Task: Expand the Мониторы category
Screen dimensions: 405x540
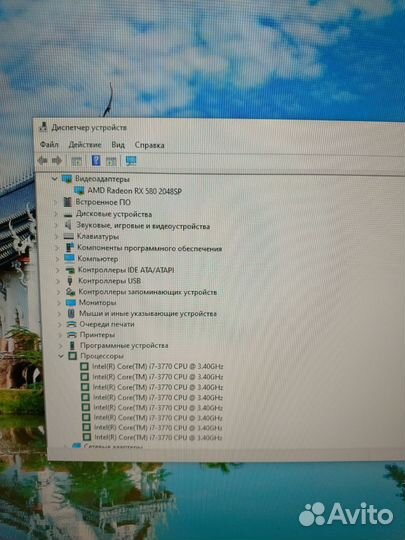Action: click(x=59, y=303)
